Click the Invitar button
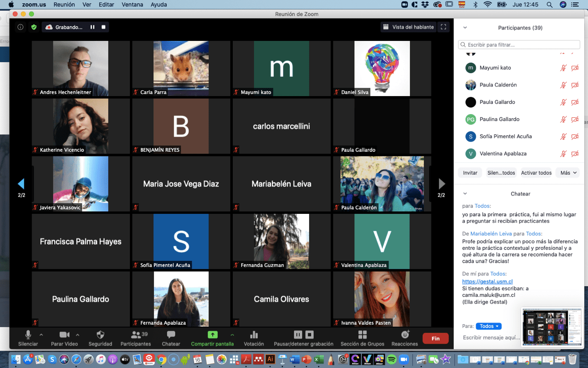Image resolution: width=588 pixels, height=368 pixels. point(470,172)
